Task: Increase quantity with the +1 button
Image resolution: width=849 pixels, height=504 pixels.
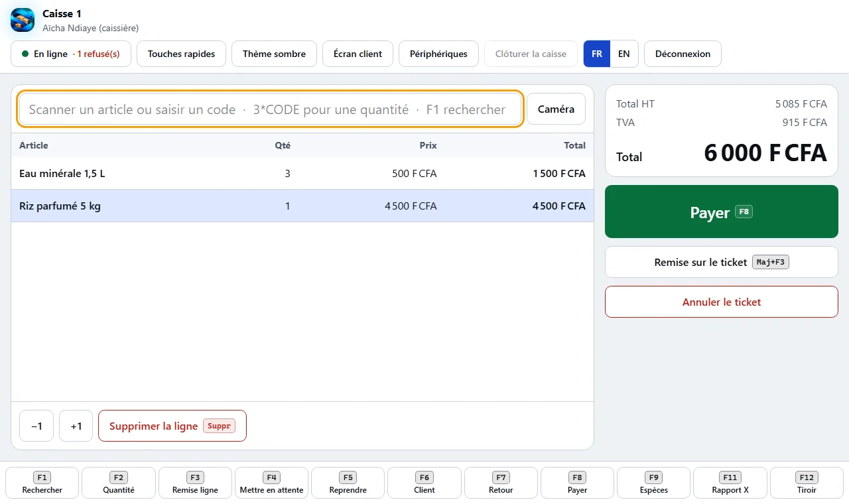Action: coord(76,426)
